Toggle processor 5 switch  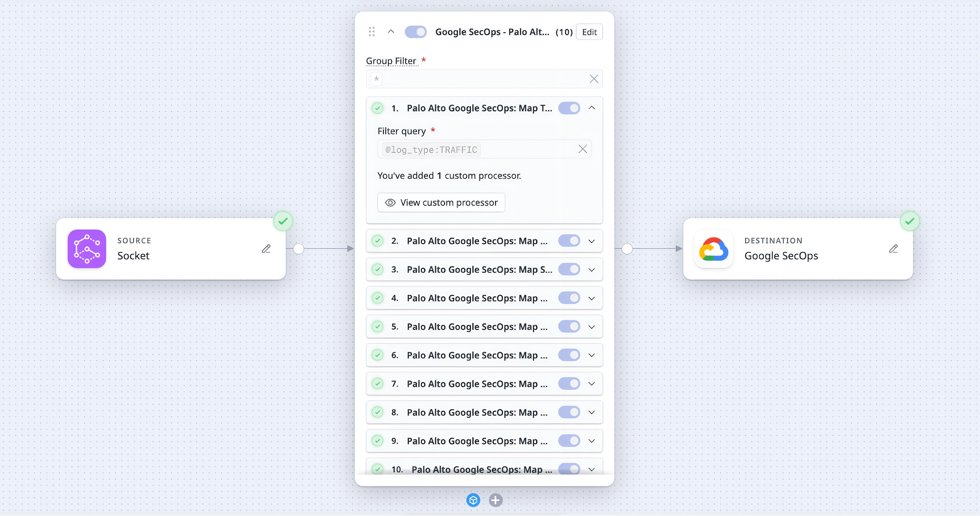pos(569,327)
